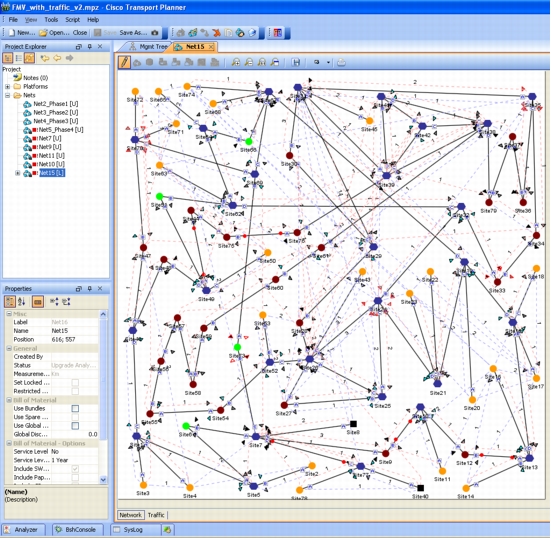Select Net2_Phase1 in the project tree
The width and height of the screenshot is (551, 539).
pos(56,104)
